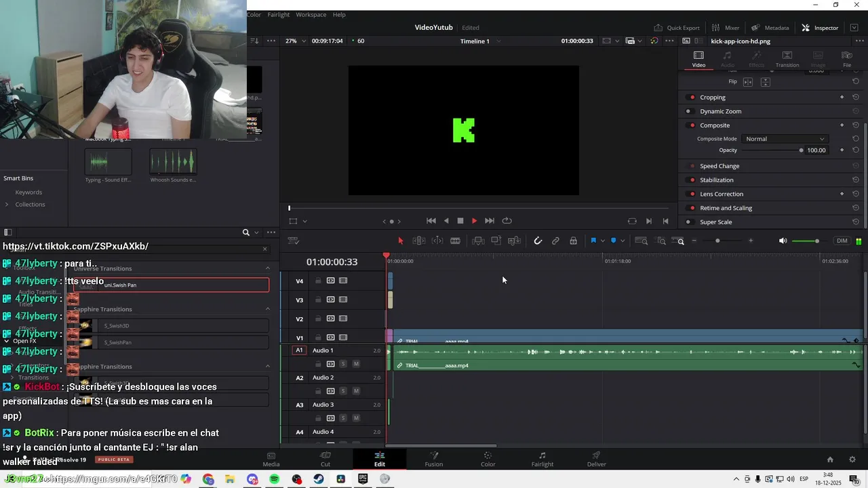Open the Metadata panel

coord(770,28)
